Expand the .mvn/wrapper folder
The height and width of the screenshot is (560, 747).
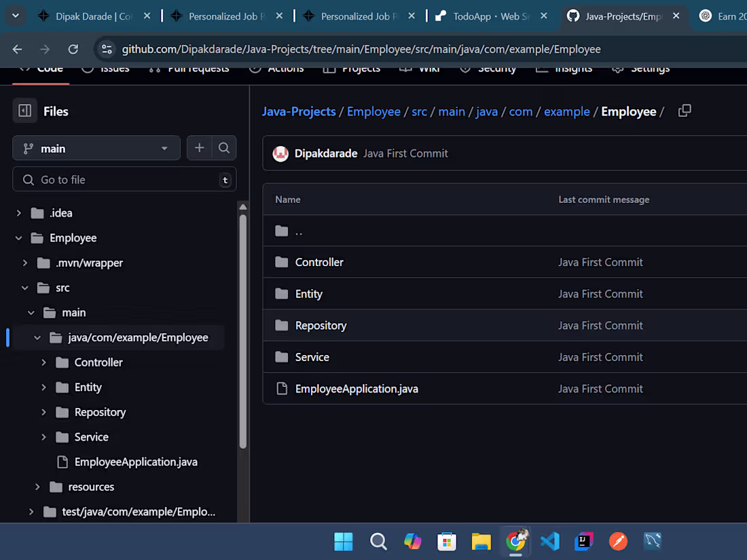[24, 263]
